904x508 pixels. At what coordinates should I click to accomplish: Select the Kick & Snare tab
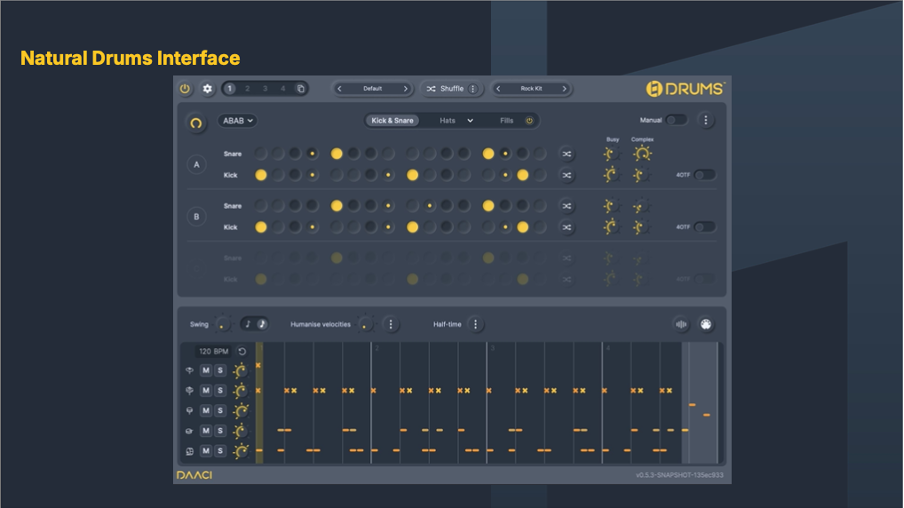point(392,121)
